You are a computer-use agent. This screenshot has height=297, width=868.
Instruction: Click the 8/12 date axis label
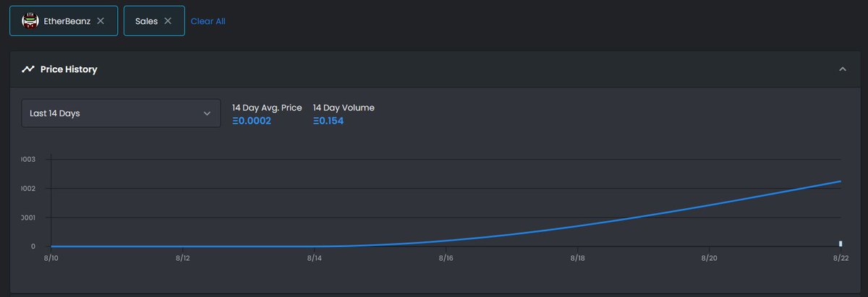point(182,258)
